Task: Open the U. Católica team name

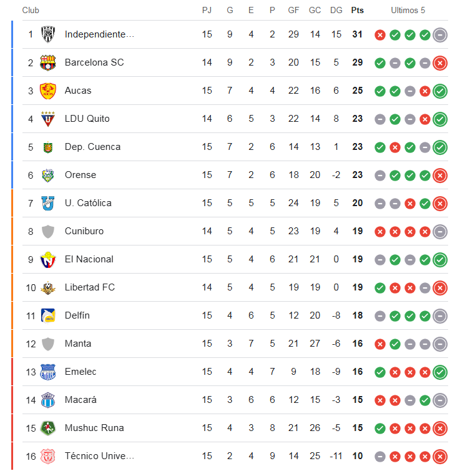Action: pyautogui.click(x=88, y=203)
